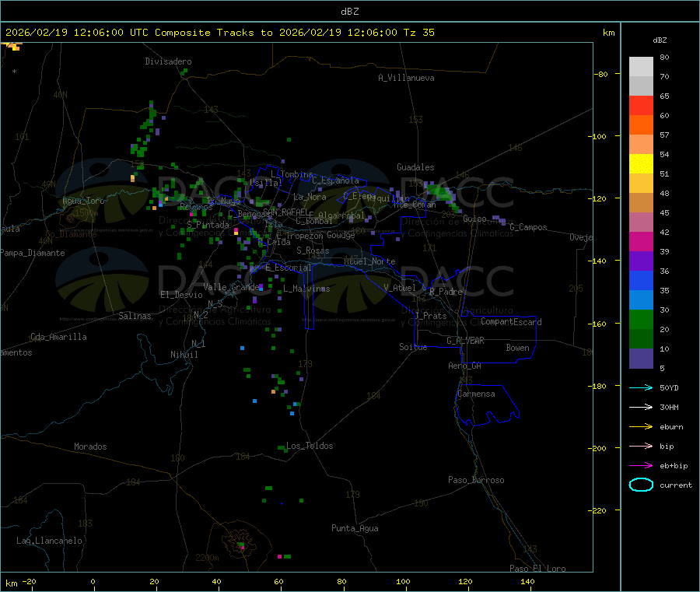The height and width of the screenshot is (592, 700).
Task: Select the purple 36-39 dBZ color band
Action: pos(641,261)
